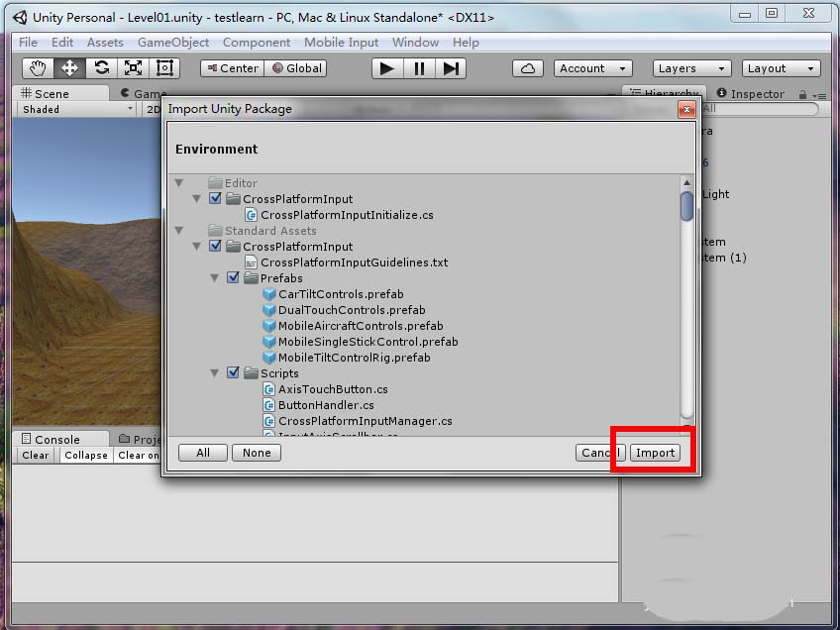Uncheck CrossPlatformInput under Standard Assets
Image resolution: width=840 pixels, height=630 pixels.
215,246
